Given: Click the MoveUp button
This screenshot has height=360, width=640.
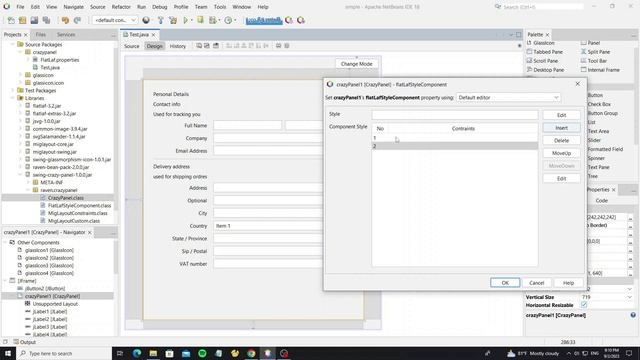Looking at the screenshot, I should point(561,153).
